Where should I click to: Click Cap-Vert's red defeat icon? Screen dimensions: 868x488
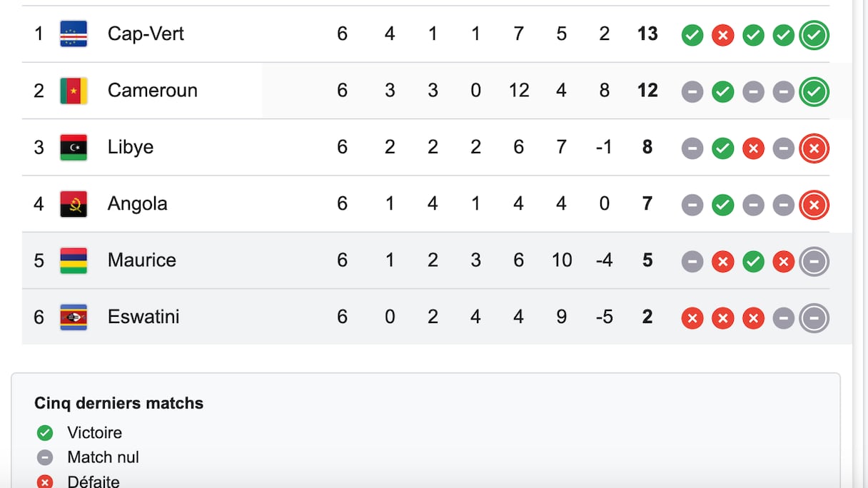click(722, 35)
